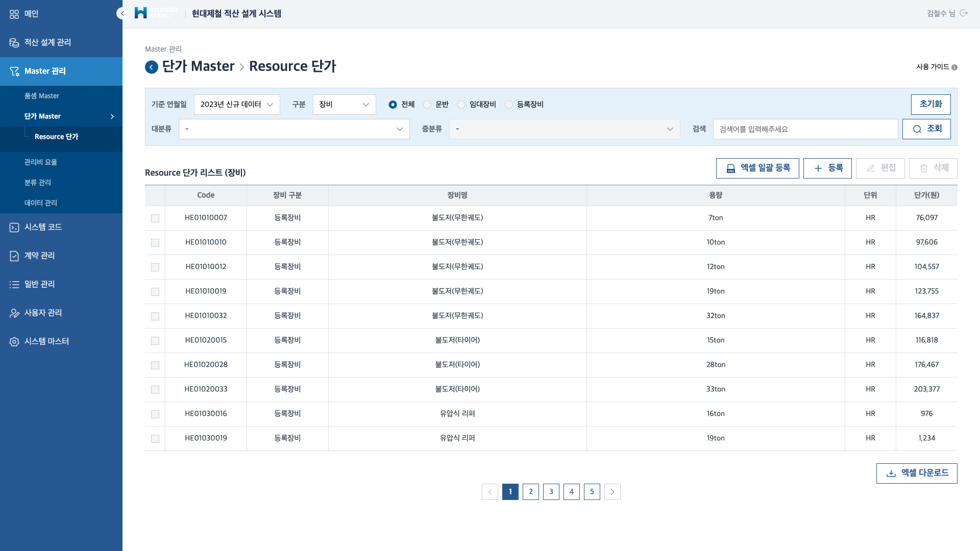Open the 기준 연월일 dropdown

click(237, 105)
